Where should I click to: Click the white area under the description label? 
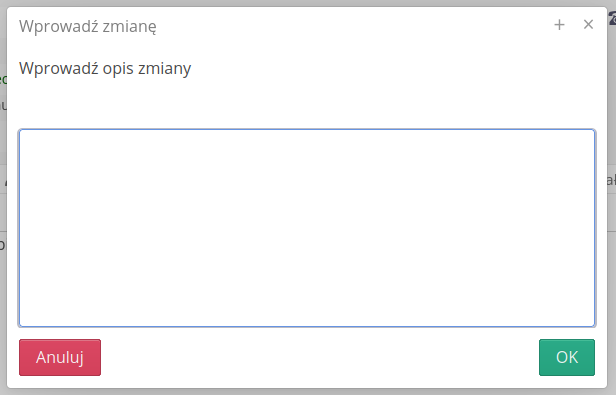click(307, 104)
